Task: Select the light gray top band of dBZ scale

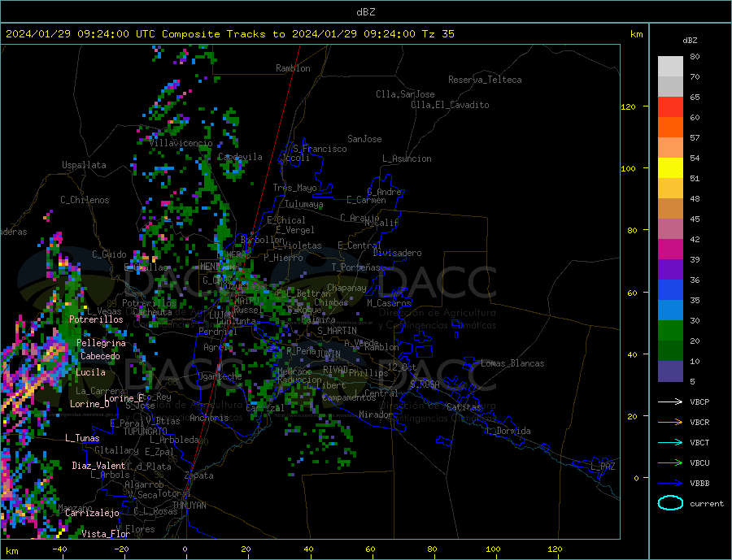Action: click(x=670, y=67)
